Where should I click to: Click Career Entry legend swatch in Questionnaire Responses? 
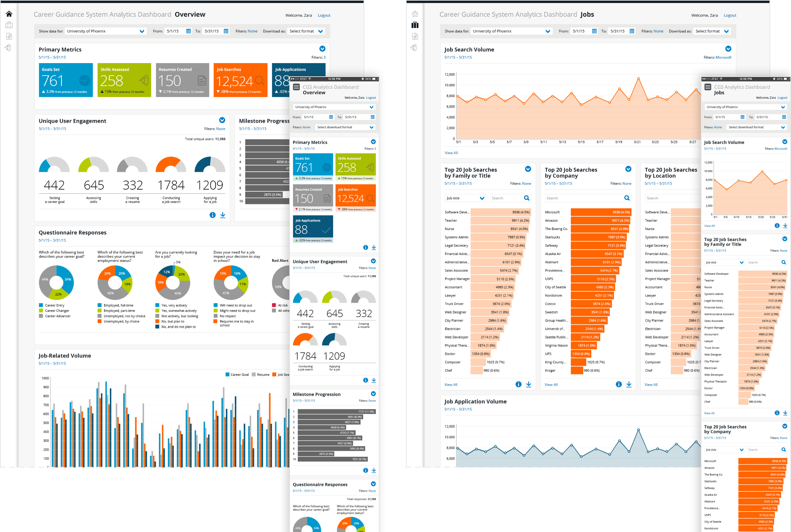tap(41, 305)
